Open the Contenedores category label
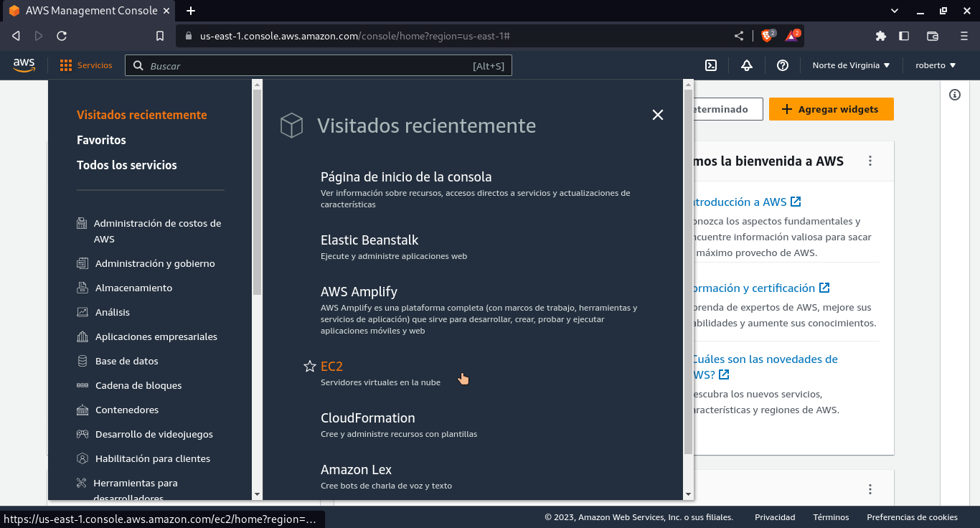 coord(127,410)
